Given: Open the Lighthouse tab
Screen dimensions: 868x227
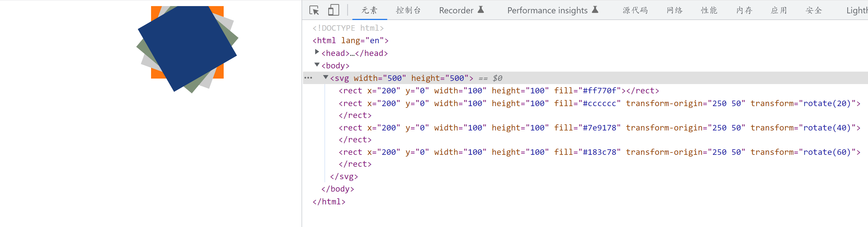Looking at the screenshot, I should (857, 10).
